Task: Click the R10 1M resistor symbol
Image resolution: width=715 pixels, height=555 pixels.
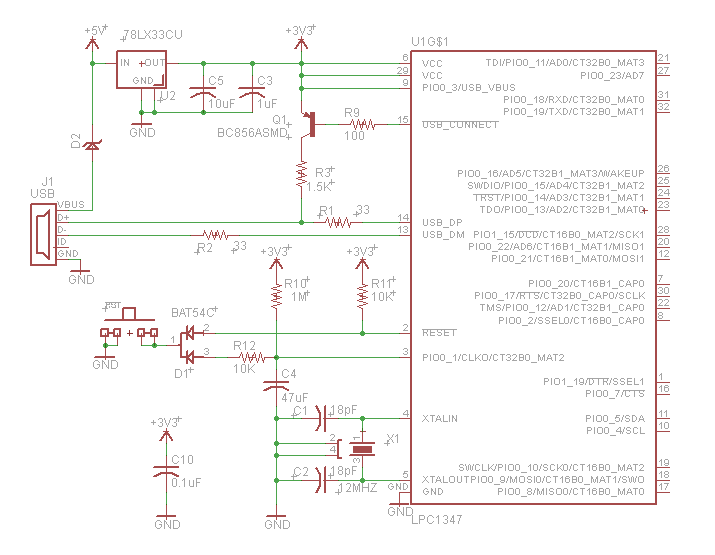Action: coord(276,296)
